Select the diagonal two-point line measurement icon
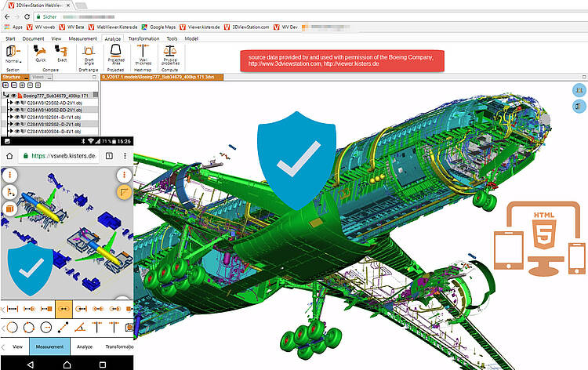The width and height of the screenshot is (588, 370). click(x=63, y=327)
